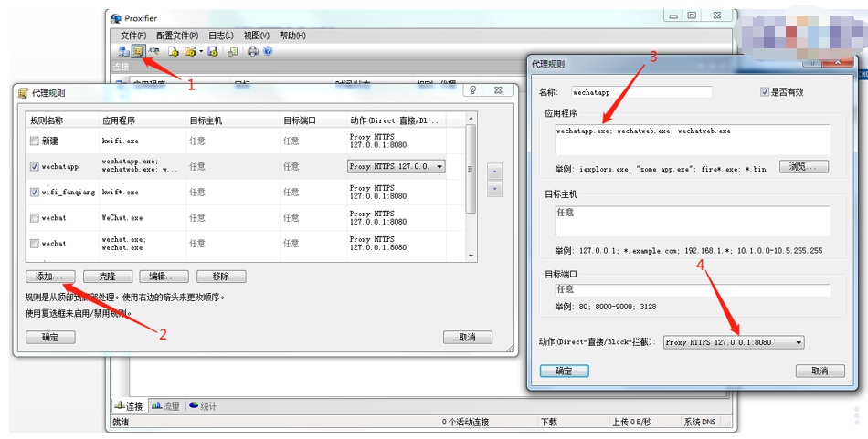Screen dimensions: 868x439
Task: Click the ? help button in the rules list title bar
Action: tap(472, 90)
